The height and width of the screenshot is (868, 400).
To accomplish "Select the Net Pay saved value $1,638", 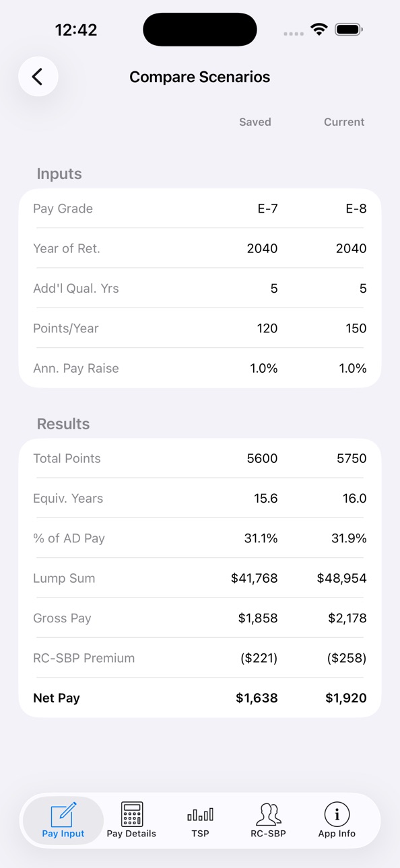I will click(x=257, y=698).
